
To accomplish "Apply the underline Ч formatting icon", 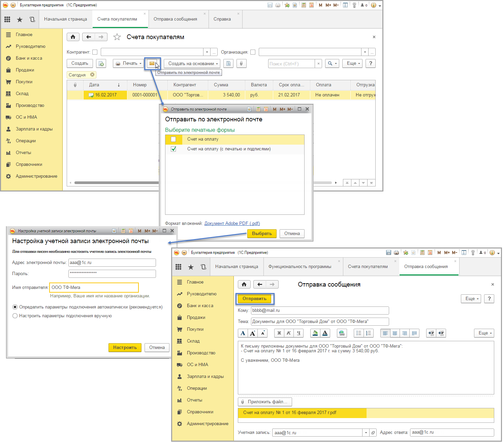I will [298, 333].
